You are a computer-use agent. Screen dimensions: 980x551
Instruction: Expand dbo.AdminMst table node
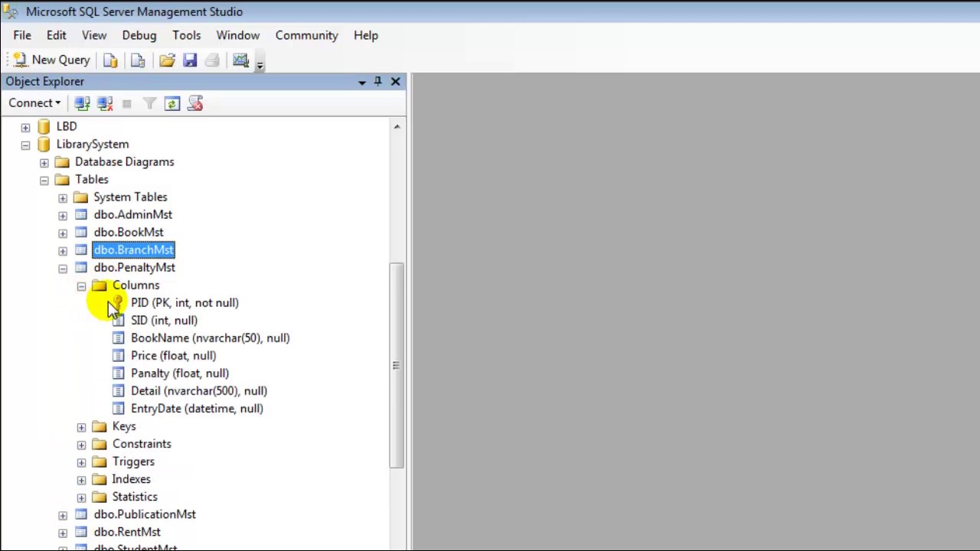(x=63, y=215)
